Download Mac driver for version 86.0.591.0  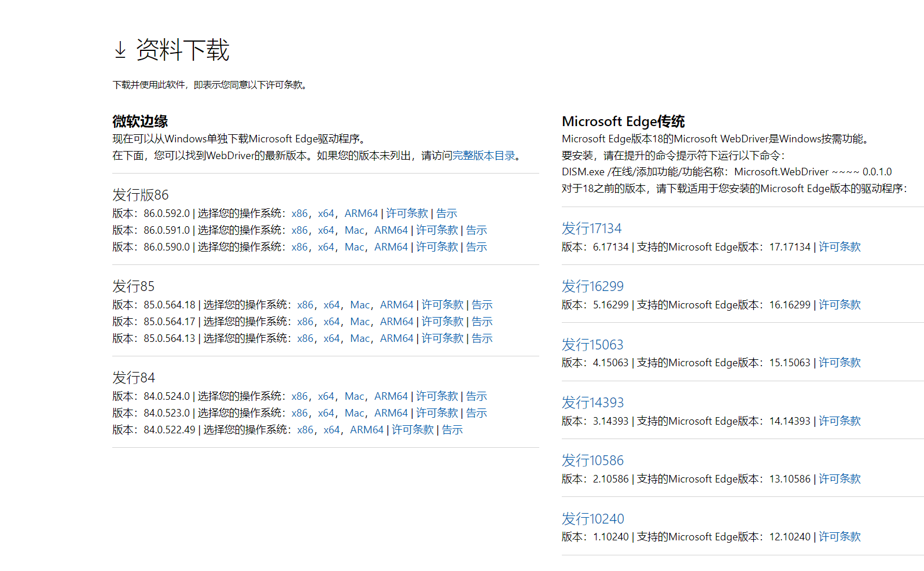click(x=355, y=230)
